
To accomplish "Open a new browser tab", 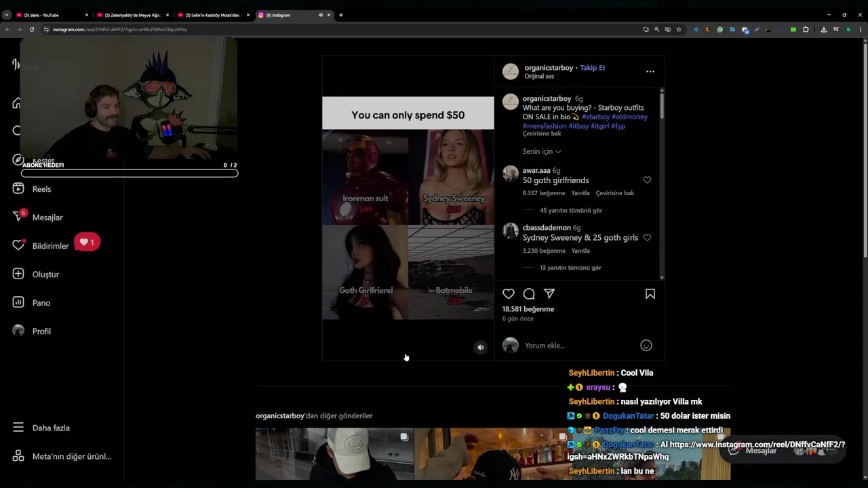I will (x=341, y=15).
